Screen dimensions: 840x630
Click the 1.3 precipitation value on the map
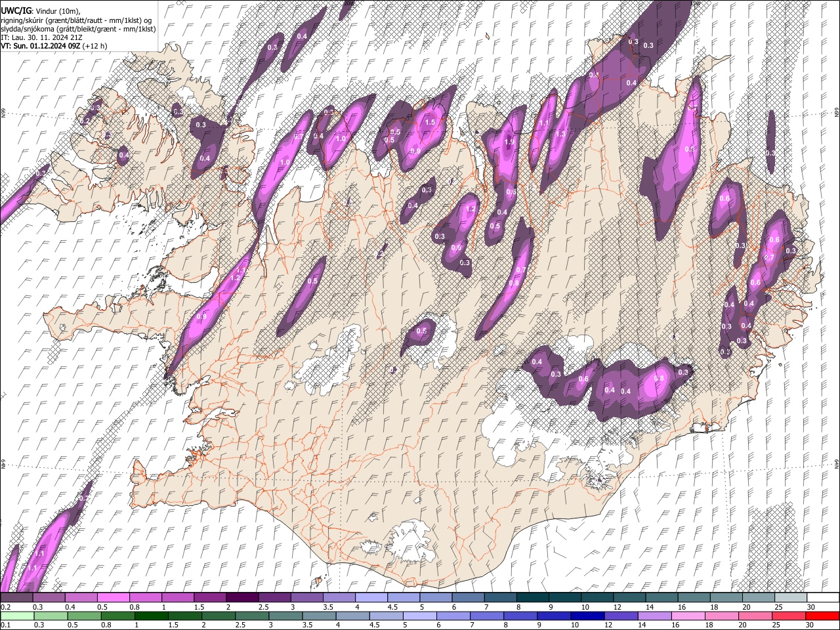(560, 133)
